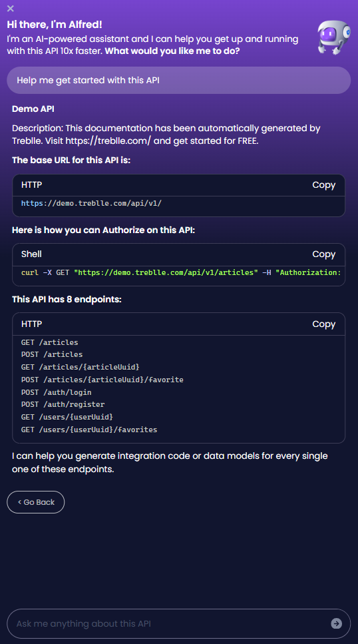Click the curl GET articles command line

tap(181, 272)
